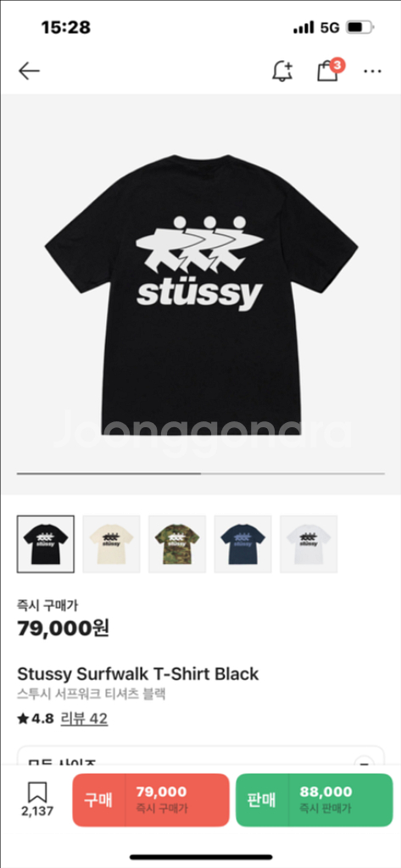
Task: Tap the battery indicator in status bar
Action: [360, 27]
